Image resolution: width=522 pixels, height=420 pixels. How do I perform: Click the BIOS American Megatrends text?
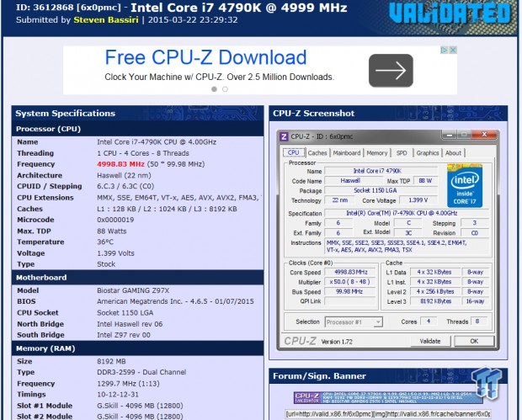pos(175,301)
